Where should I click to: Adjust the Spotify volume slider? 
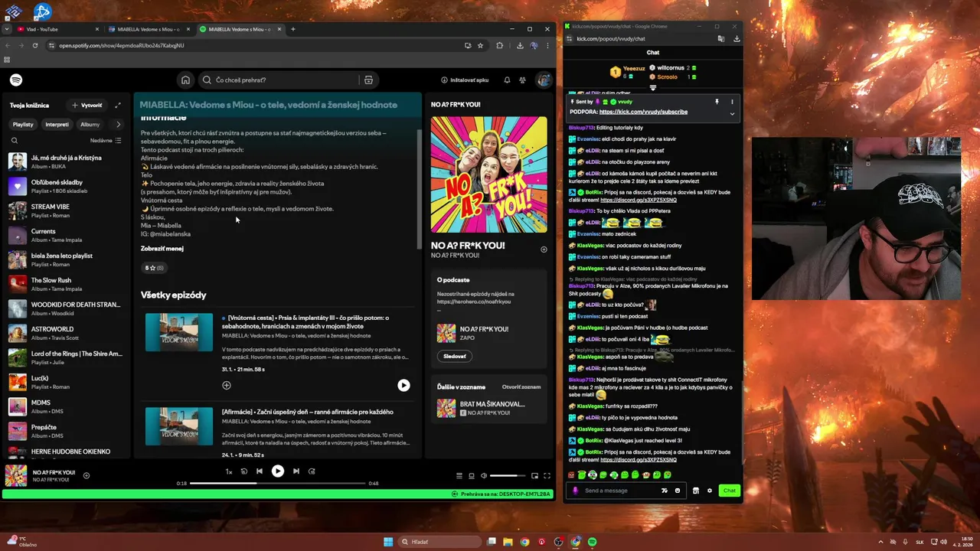click(x=508, y=475)
